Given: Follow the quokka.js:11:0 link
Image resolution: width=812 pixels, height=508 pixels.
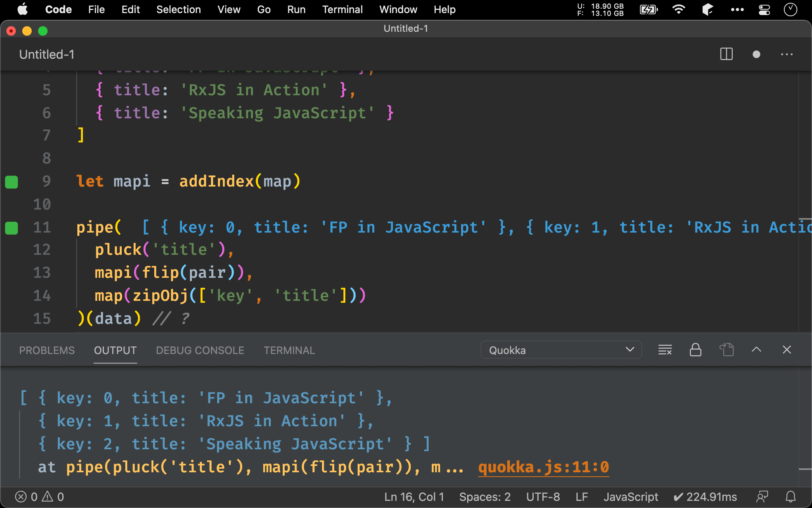Looking at the screenshot, I should [544, 467].
